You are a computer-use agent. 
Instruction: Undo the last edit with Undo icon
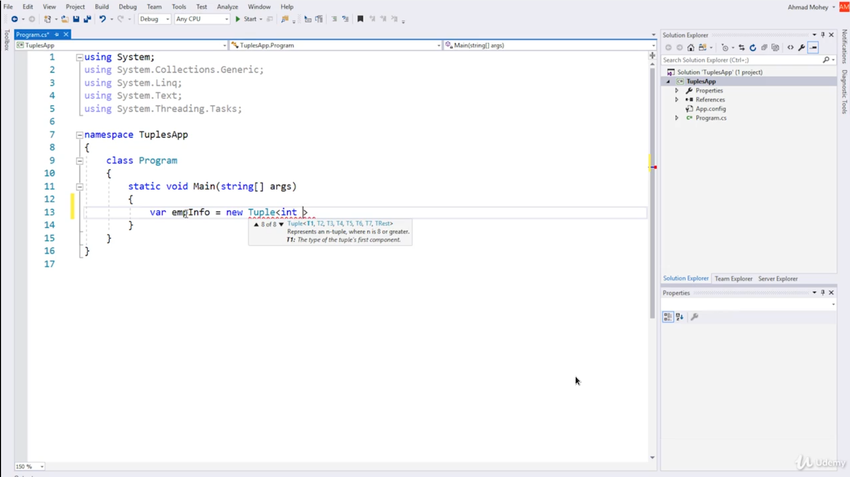102,19
